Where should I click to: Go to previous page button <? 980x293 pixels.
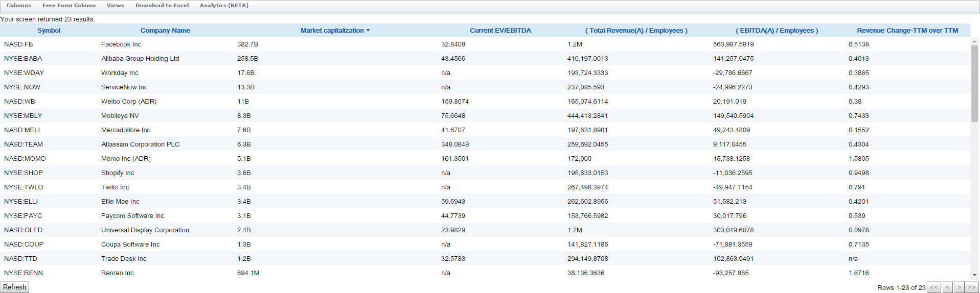(948, 287)
